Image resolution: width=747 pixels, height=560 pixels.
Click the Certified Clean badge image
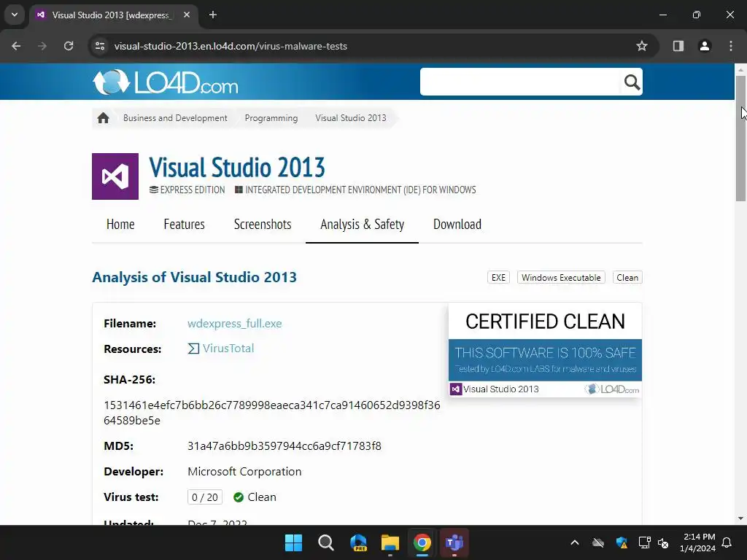click(x=545, y=349)
